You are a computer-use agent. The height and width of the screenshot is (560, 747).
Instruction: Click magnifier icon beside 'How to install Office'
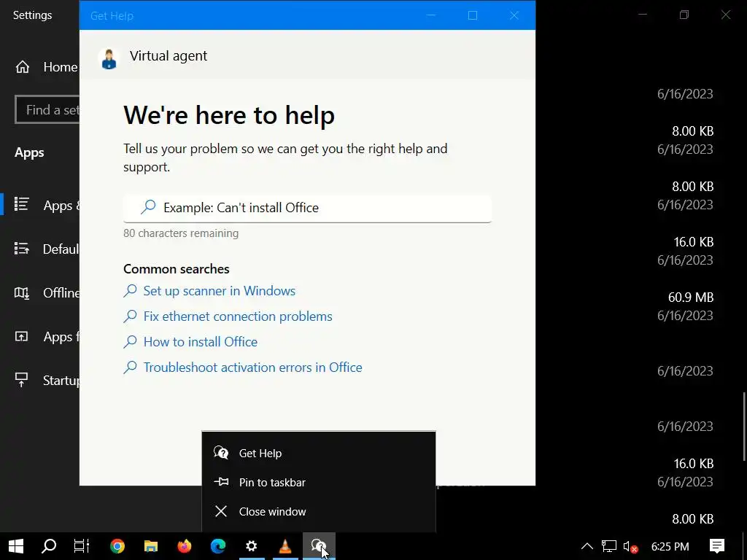(130, 342)
